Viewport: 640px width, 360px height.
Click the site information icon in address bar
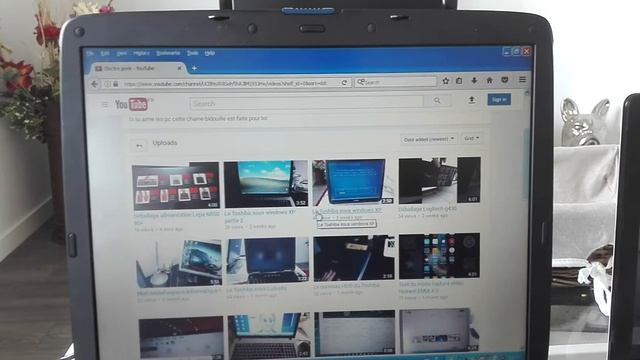pos(107,84)
